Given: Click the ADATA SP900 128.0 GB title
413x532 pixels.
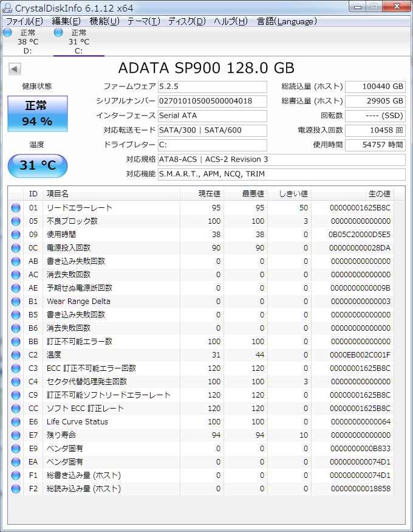Looking at the screenshot, I should 206,68.
